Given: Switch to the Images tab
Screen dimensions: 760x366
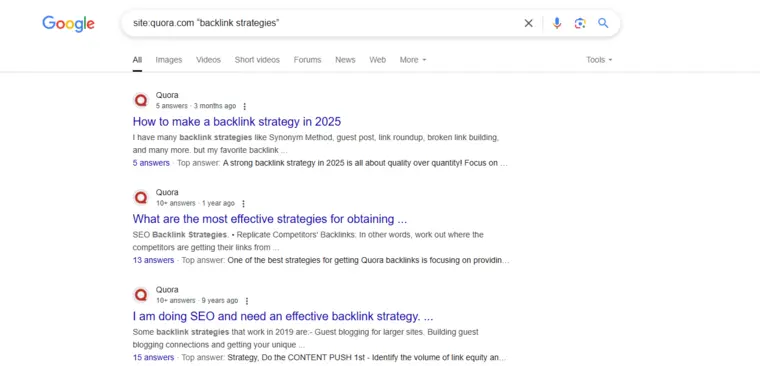Looking at the screenshot, I should click(169, 60).
